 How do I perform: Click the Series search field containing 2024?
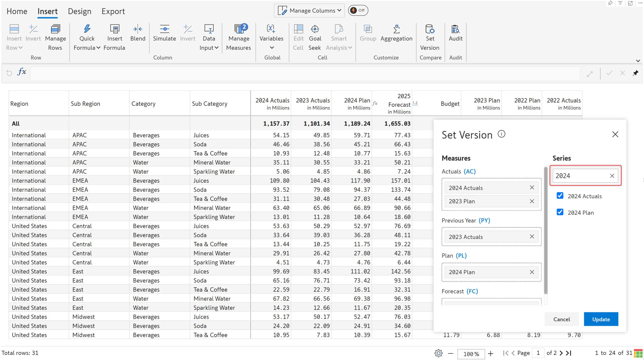tap(580, 176)
